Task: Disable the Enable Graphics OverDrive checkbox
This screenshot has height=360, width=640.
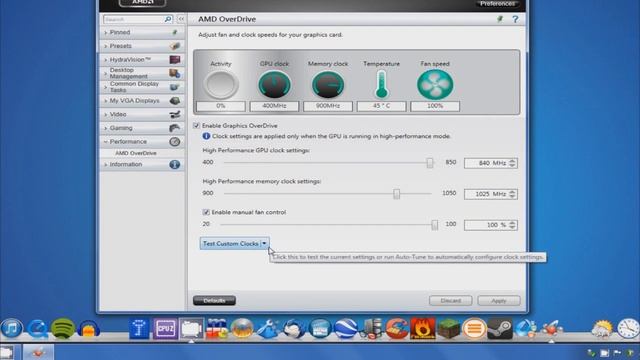Action: [x=196, y=126]
